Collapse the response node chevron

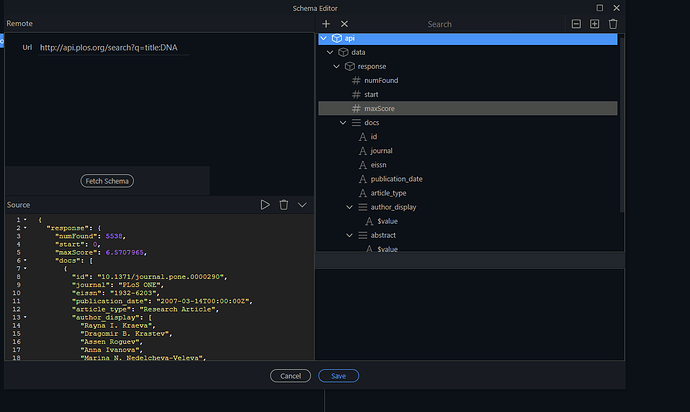pos(337,66)
